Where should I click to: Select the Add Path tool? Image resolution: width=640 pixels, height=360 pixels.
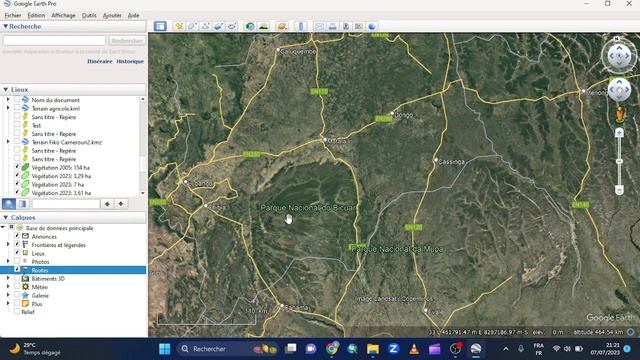point(205,26)
